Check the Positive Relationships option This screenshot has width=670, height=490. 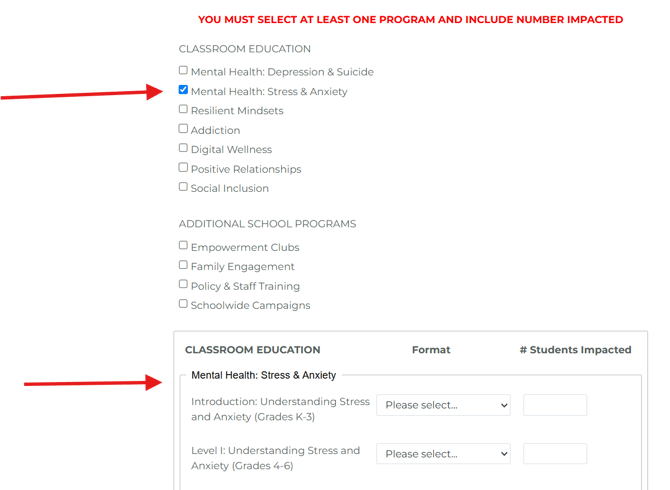183,167
